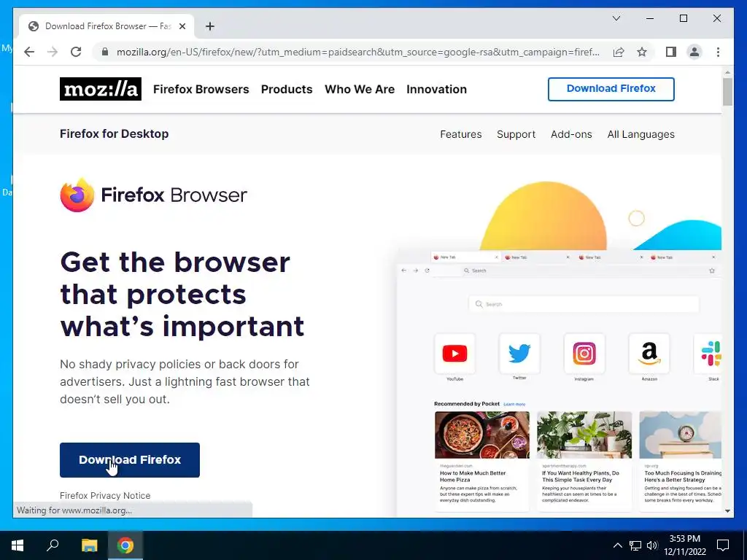Click the houseplants article thumbnail
Screen dimensions: 747x560
pos(584,435)
